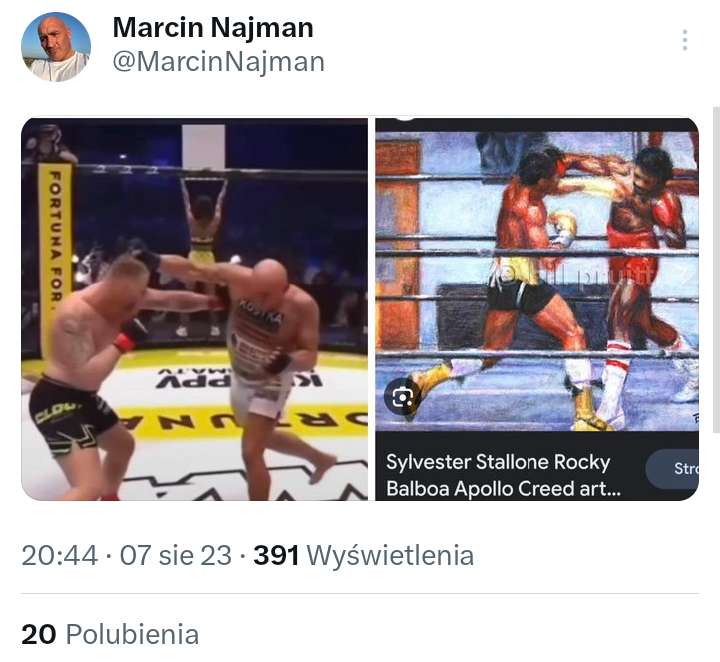Open the three-dot more options menu
Image resolution: width=720 pixels, height=662 pixels.
(685, 40)
